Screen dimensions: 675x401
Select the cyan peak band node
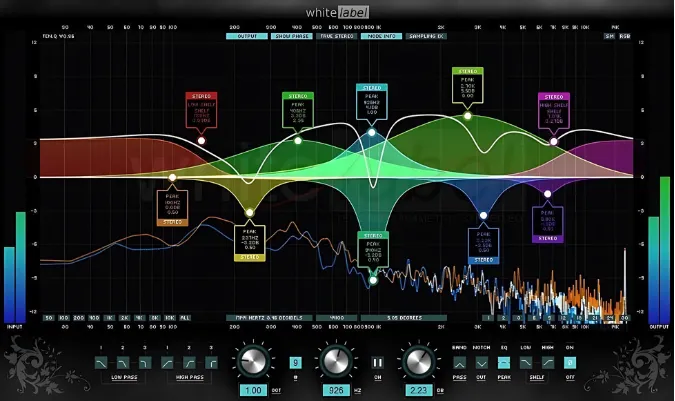[372, 133]
